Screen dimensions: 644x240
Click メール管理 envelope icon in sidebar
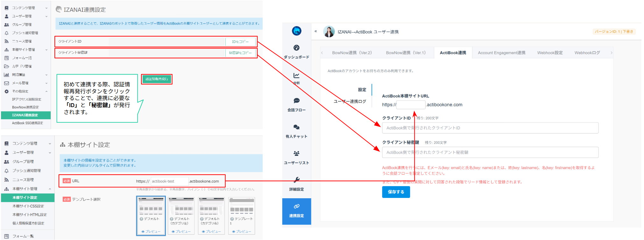point(6,83)
